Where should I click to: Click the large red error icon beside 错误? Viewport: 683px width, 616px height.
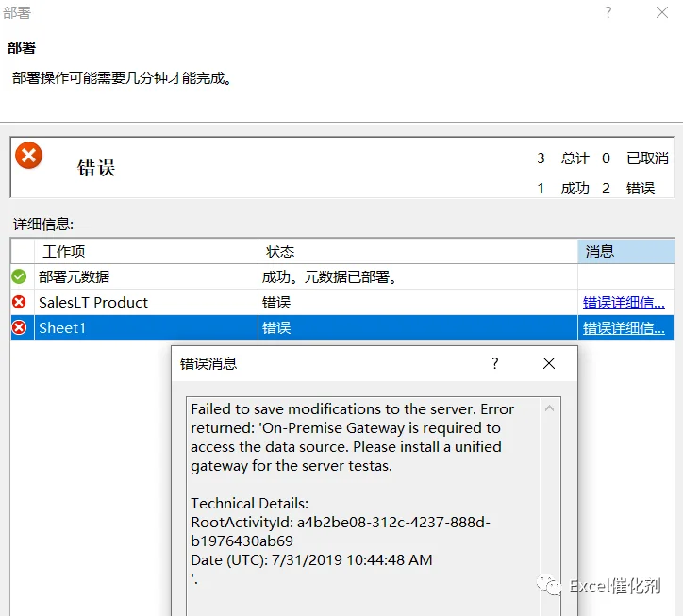[28, 155]
